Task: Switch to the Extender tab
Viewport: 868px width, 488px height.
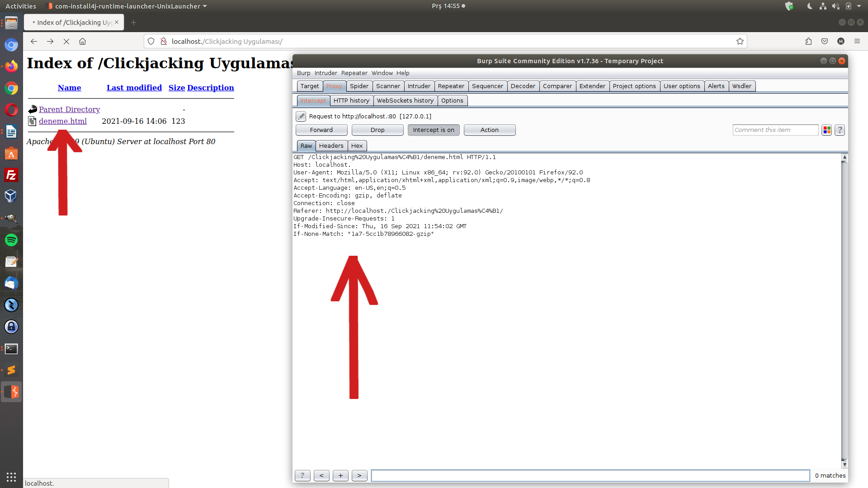Action: coord(592,86)
